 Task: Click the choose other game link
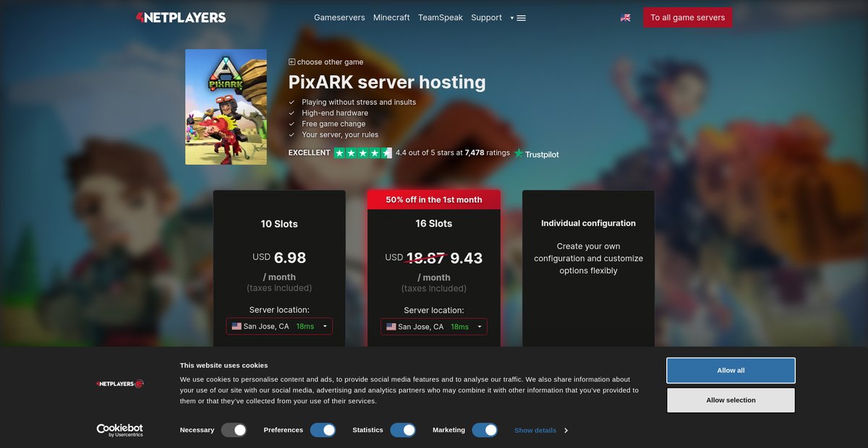pyautogui.click(x=330, y=62)
